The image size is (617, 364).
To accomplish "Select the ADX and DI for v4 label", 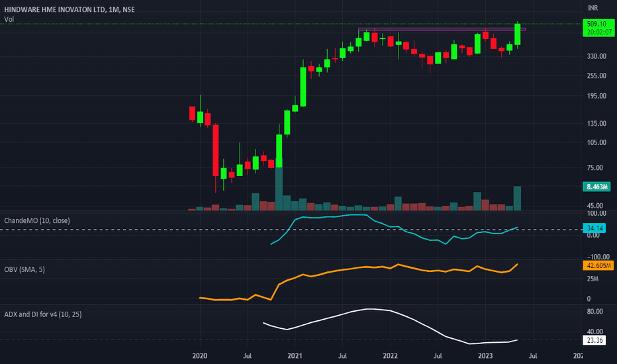I will (x=43, y=314).
